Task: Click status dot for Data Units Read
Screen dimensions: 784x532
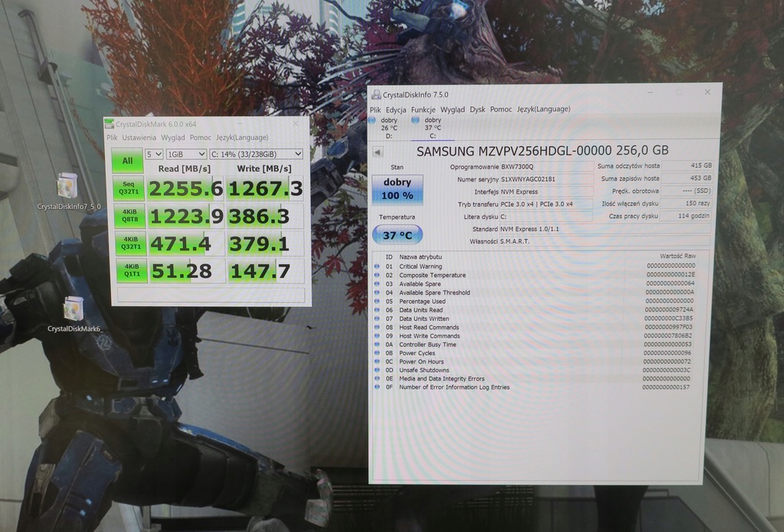Action: point(377,310)
